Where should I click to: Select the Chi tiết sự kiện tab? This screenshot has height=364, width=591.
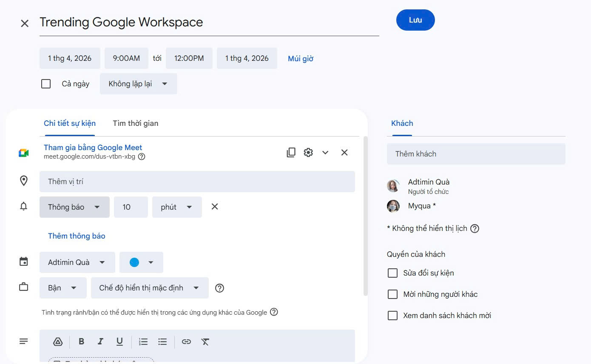click(70, 123)
